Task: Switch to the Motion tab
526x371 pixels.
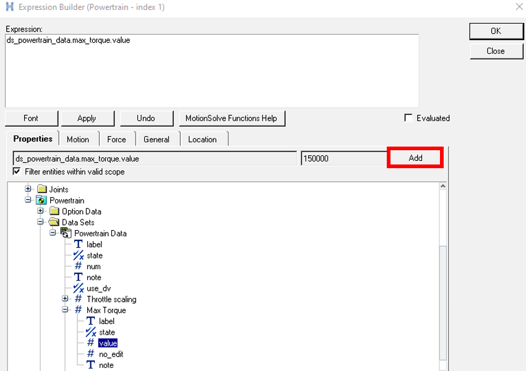Action: click(x=78, y=139)
